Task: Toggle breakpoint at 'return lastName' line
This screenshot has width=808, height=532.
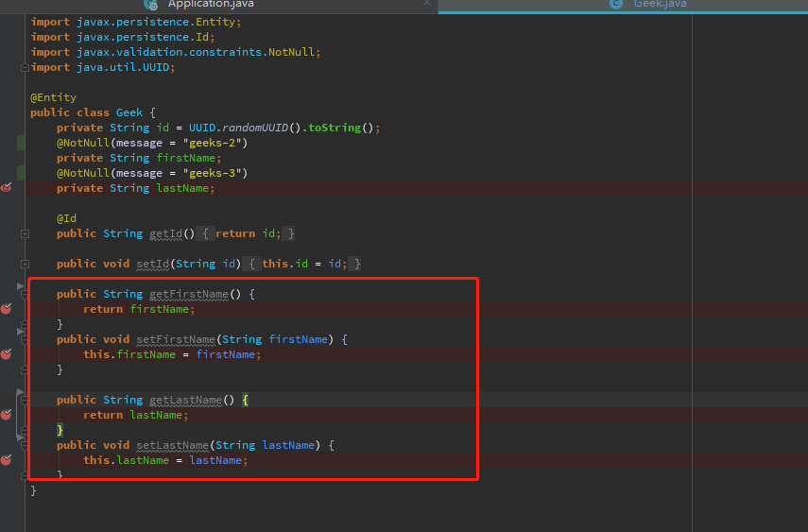Action: (7, 415)
